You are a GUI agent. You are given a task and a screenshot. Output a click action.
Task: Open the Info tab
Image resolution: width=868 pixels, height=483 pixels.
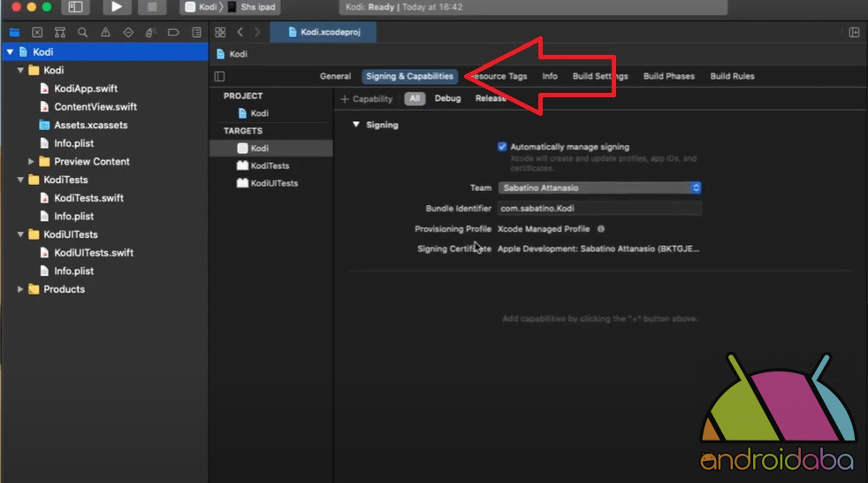pos(550,76)
